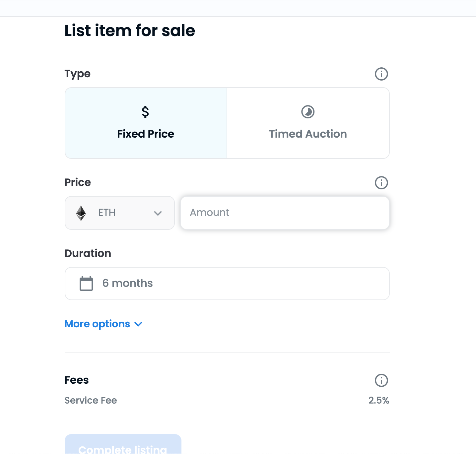Click the dollar sign icon

click(145, 112)
